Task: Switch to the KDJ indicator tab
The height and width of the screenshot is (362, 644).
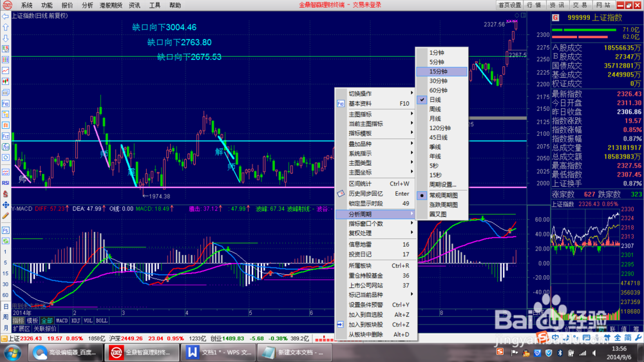Action: pos(75,321)
